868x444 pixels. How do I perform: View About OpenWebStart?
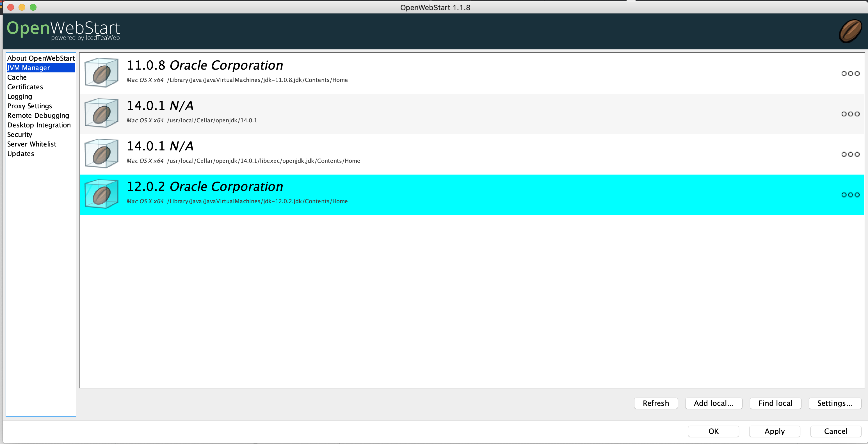(x=41, y=58)
